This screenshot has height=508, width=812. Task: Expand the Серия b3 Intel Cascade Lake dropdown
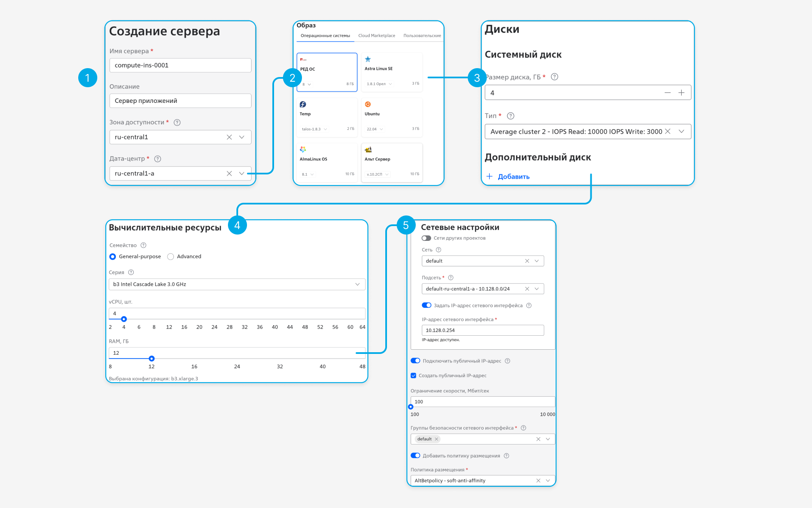357,284
